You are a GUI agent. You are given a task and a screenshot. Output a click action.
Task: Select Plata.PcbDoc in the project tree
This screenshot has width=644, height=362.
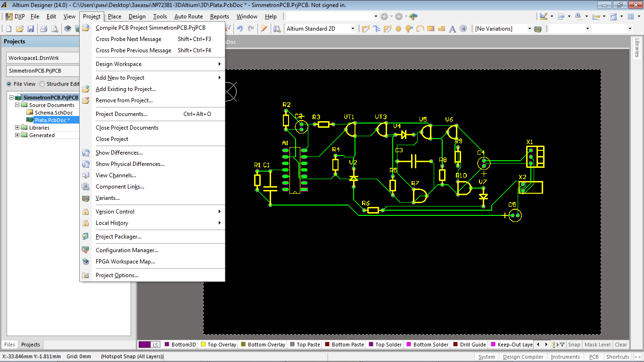click(52, 120)
